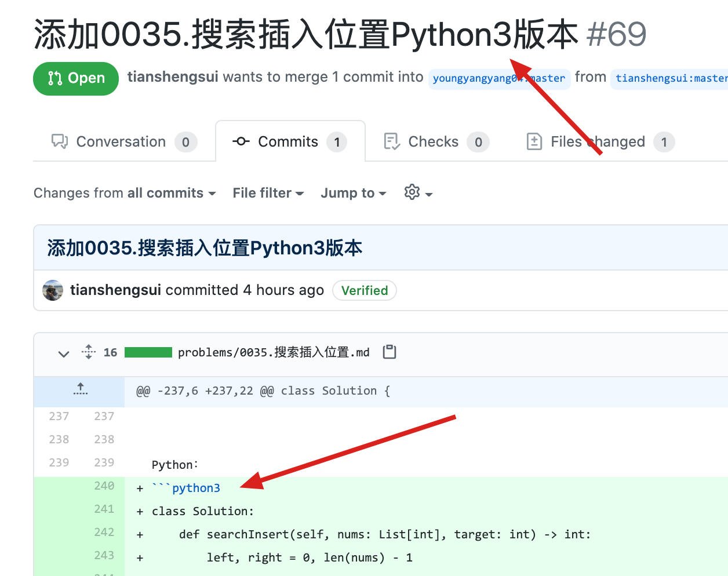Select the Commits tab
The image size is (728, 576).
(x=290, y=142)
